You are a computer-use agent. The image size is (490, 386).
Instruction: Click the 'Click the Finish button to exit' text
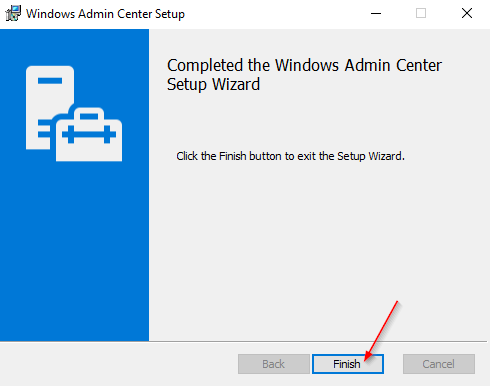coord(246,156)
